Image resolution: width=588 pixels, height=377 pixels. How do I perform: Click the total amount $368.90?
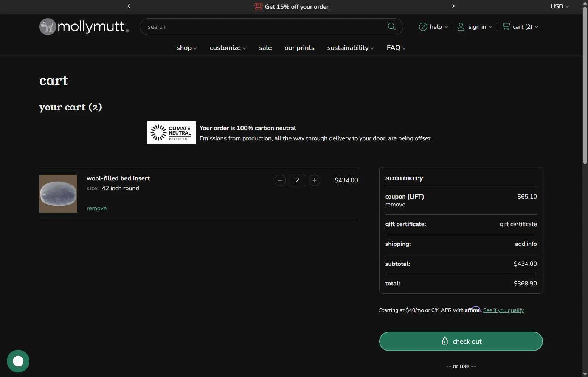(x=525, y=284)
